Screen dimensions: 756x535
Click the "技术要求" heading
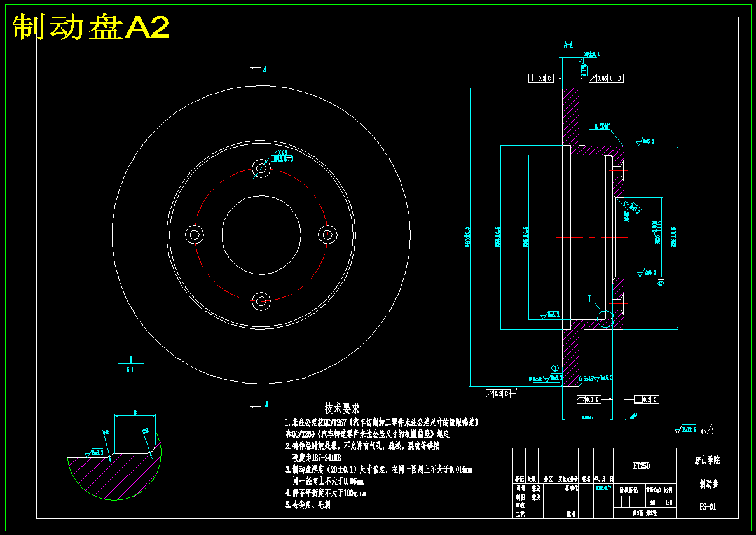(x=342, y=408)
